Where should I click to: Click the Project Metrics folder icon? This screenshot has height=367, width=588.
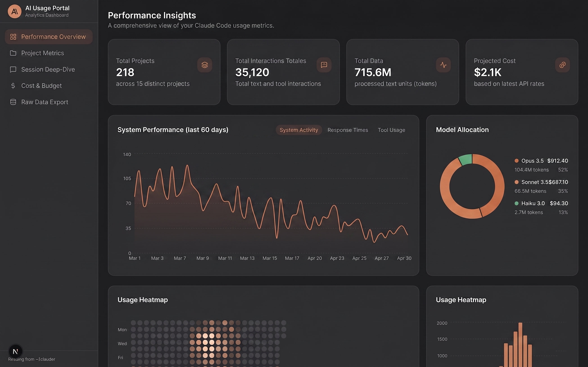click(x=13, y=53)
